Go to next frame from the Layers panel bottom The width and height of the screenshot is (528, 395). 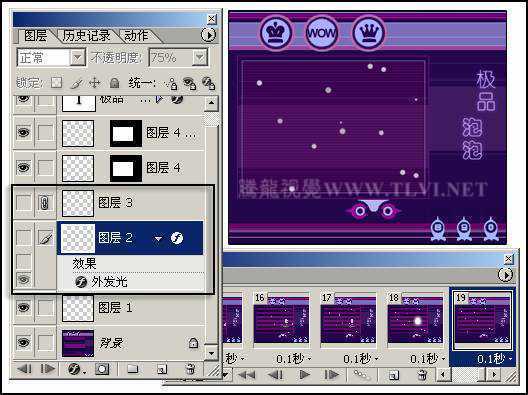point(47,369)
